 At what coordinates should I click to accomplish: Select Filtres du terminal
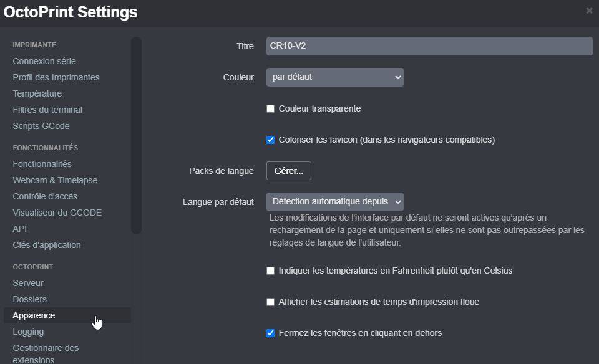[x=47, y=110]
